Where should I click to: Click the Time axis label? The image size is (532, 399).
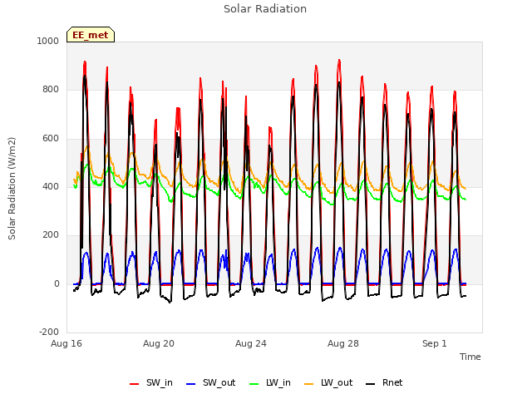point(470,357)
